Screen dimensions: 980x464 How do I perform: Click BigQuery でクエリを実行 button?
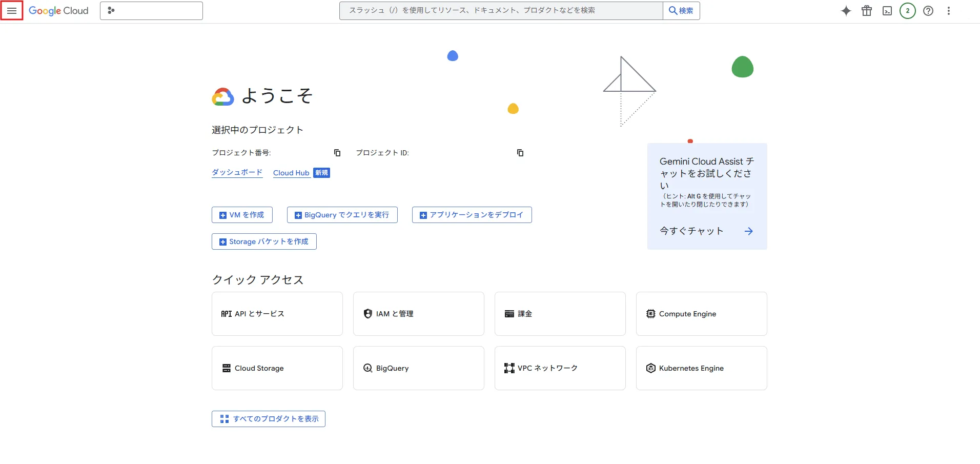[342, 215]
